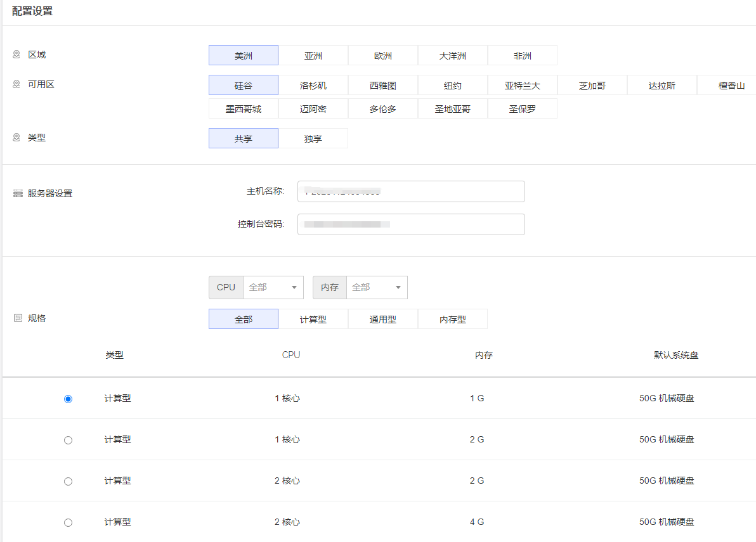
Task: Click the list icon beside 规格
Action: pos(18,318)
